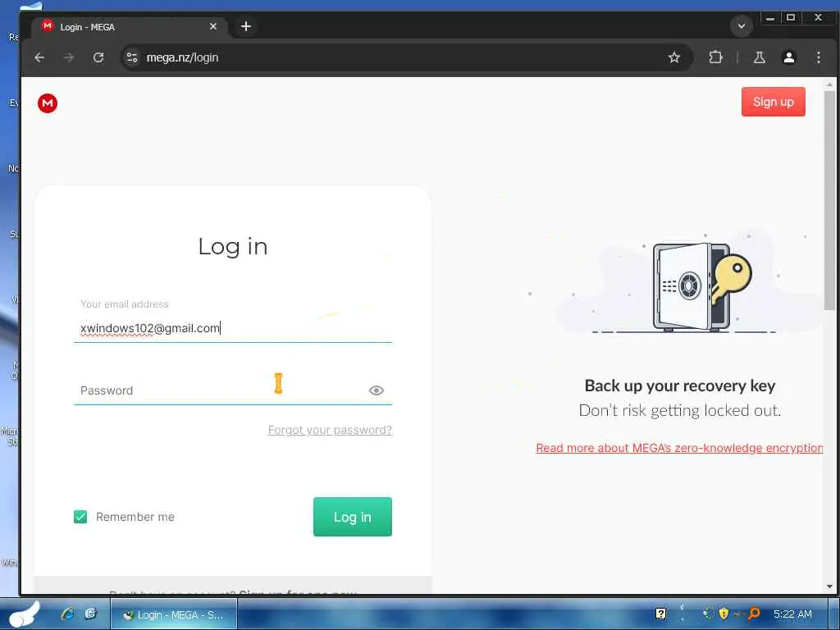840x630 pixels.
Task: Open a new browser tab
Action: pos(246,26)
